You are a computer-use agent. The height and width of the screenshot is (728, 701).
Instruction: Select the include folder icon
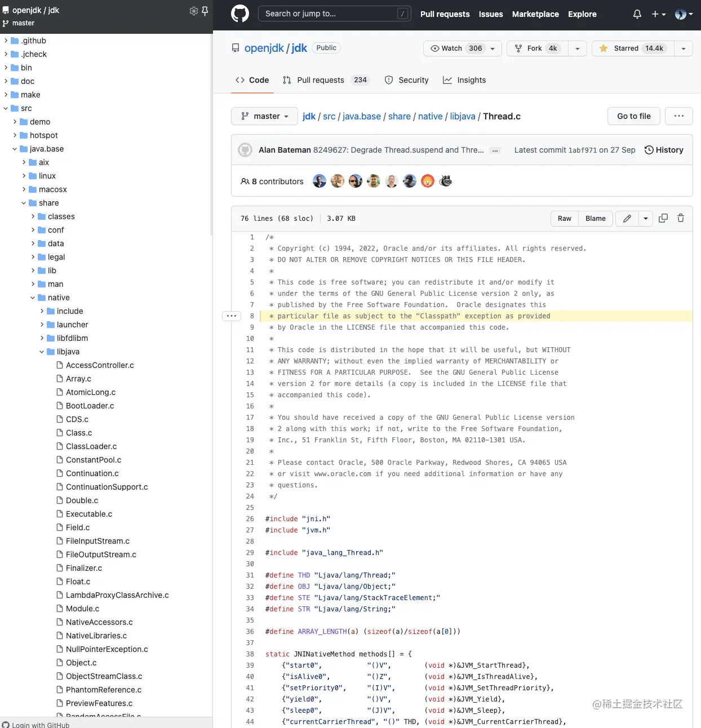51,311
